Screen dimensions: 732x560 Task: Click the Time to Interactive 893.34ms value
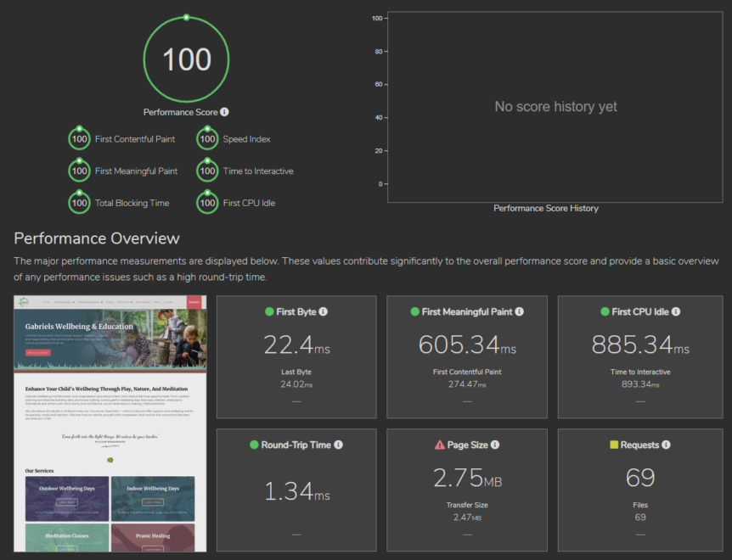640,384
